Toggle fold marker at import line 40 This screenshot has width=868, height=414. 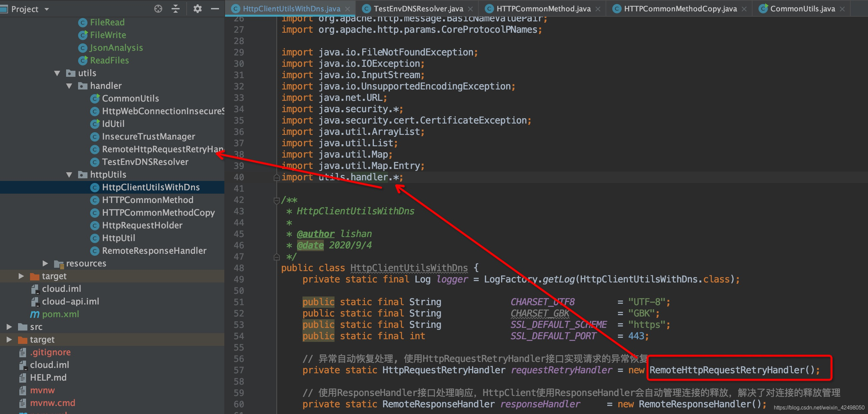(277, 178)
